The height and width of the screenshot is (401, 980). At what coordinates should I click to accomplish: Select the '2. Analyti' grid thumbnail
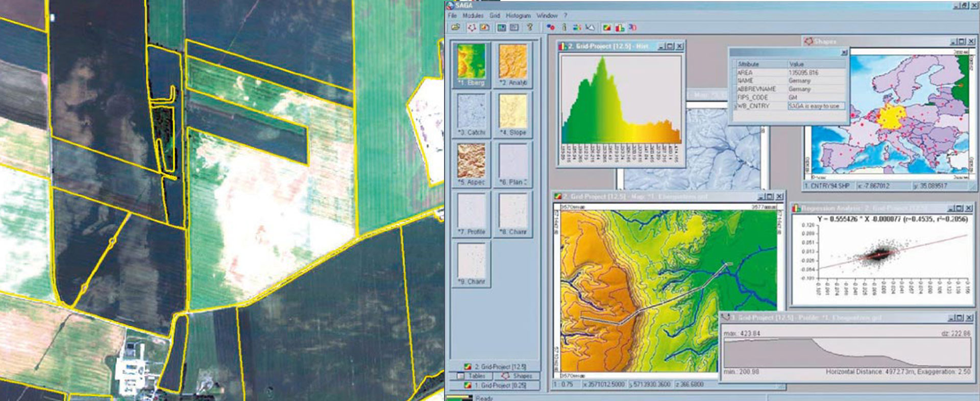[x=512, y=65]
